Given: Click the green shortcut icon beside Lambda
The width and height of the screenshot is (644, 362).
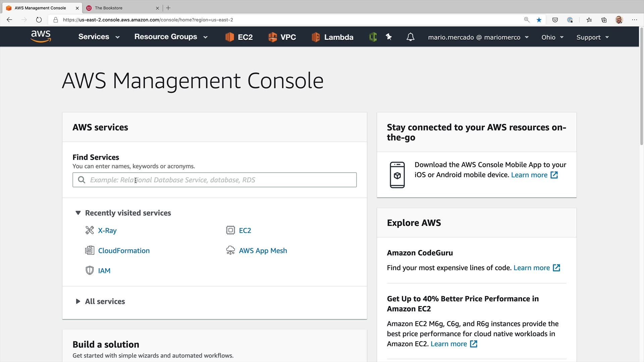Looking at the screenshot, I should point(373,37).
